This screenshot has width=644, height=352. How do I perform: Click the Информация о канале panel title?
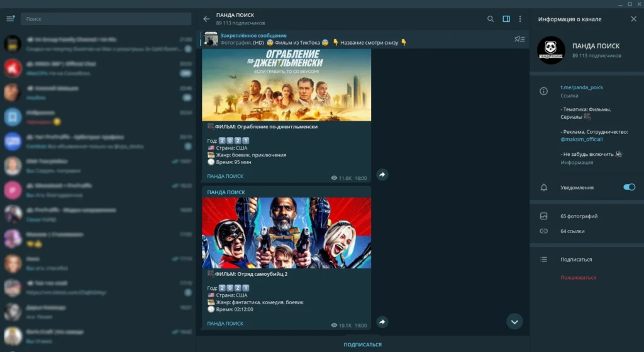coord(570,19)
